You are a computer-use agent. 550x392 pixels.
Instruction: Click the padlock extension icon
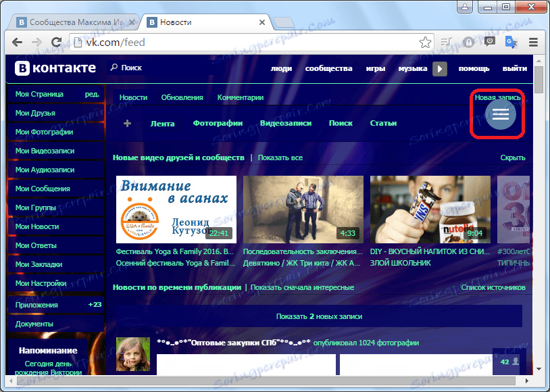click(x=468, y=42)
